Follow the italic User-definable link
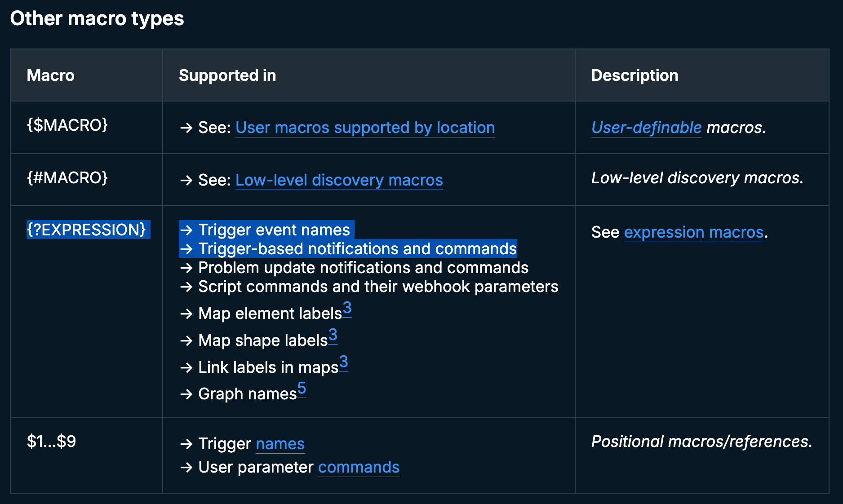The height and width of the screenshot is (504, 843). (x=646, y=128)
